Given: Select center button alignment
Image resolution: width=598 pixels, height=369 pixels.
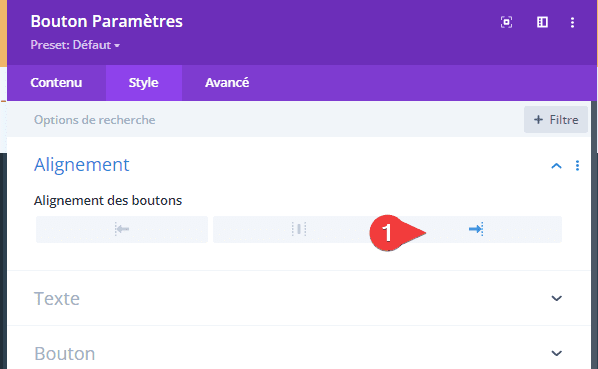Looking at the screenshot, I should (299, 229).
